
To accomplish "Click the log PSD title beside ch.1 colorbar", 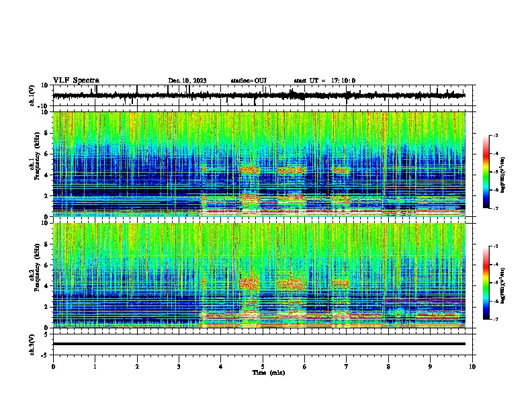I will (502, 175).
